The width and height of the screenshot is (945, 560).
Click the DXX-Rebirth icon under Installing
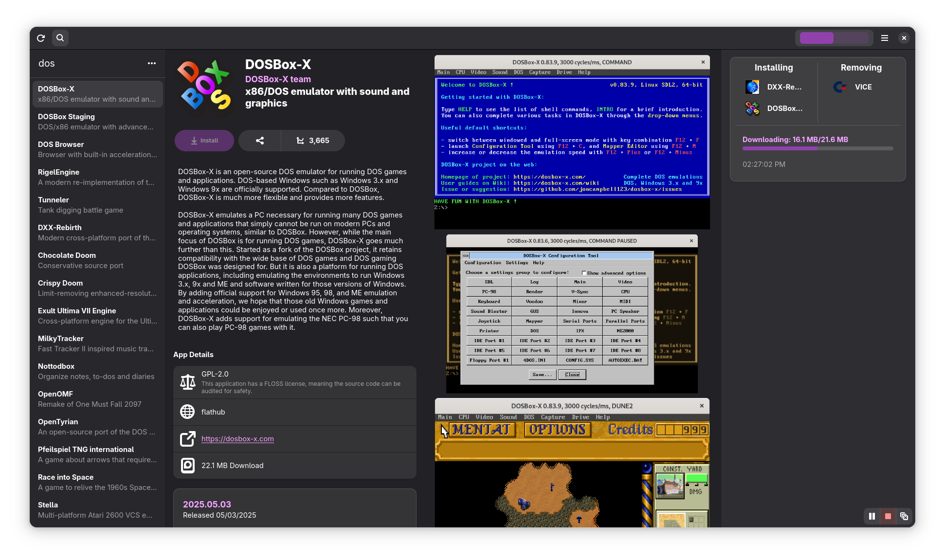click(x=752, y=87)
